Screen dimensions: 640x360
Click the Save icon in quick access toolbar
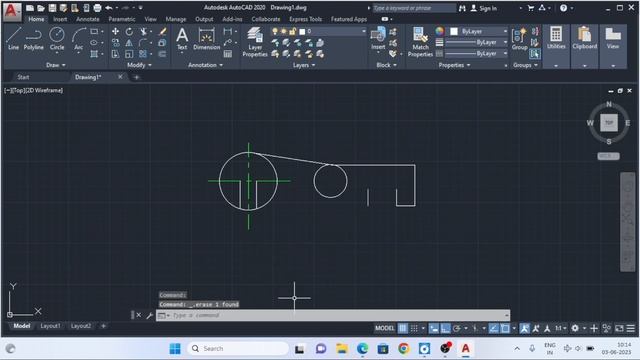pos(52,8)
